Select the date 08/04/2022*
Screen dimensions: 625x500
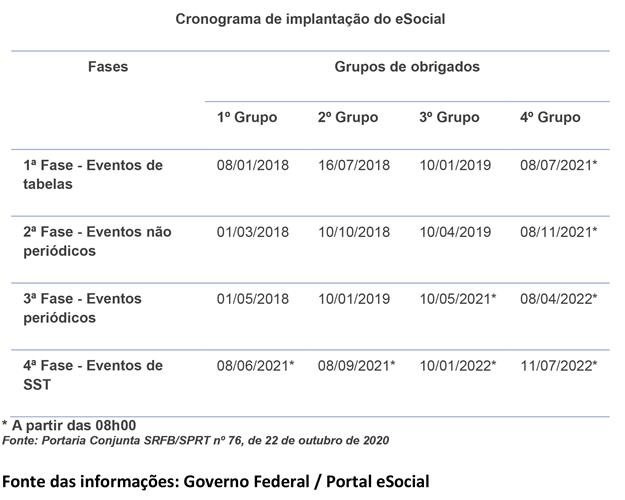coord(559,299)
